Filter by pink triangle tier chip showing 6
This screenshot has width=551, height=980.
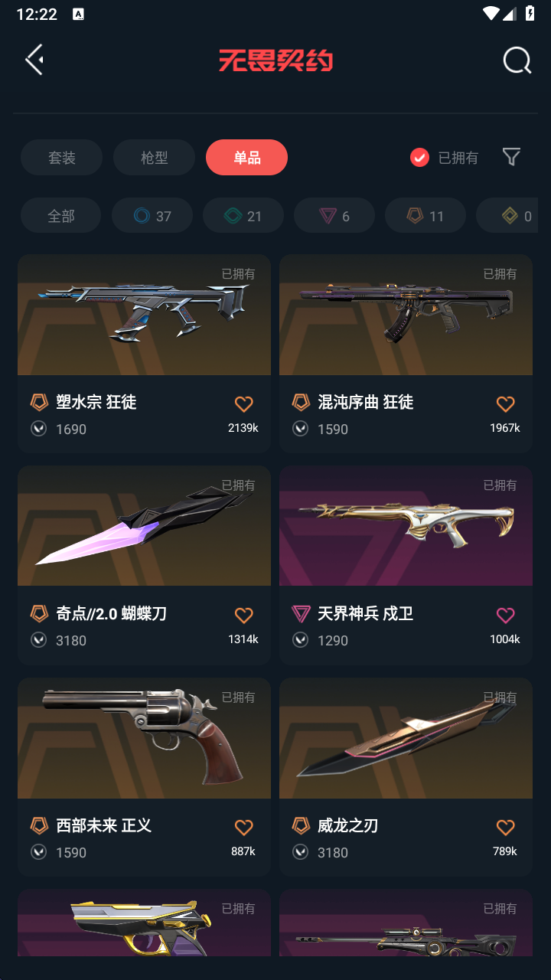[x=334, y=216]
